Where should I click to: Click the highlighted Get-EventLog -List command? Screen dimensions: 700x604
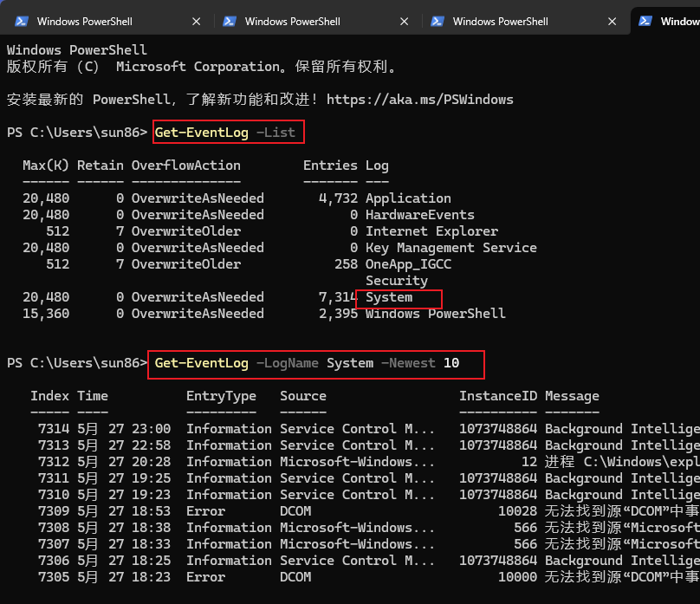coord(227,132)
